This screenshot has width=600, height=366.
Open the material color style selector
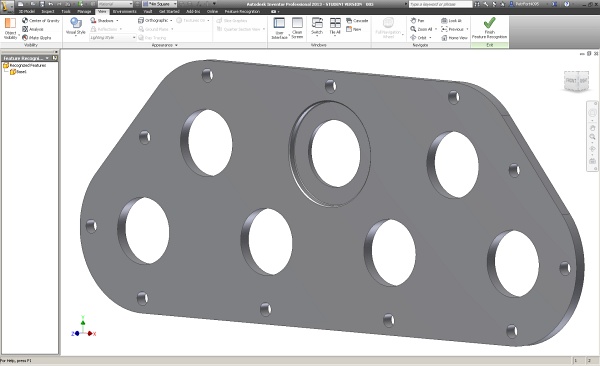point(115,4)
